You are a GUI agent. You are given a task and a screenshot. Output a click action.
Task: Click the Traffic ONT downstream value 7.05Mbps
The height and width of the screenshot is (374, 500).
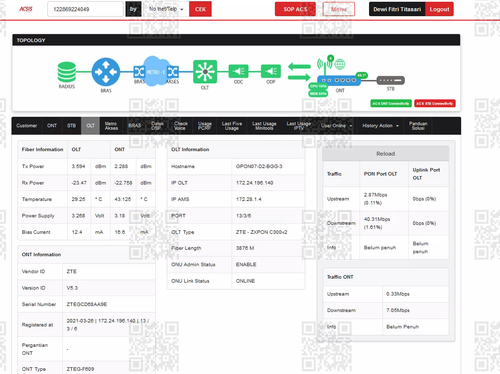(398, 310)
